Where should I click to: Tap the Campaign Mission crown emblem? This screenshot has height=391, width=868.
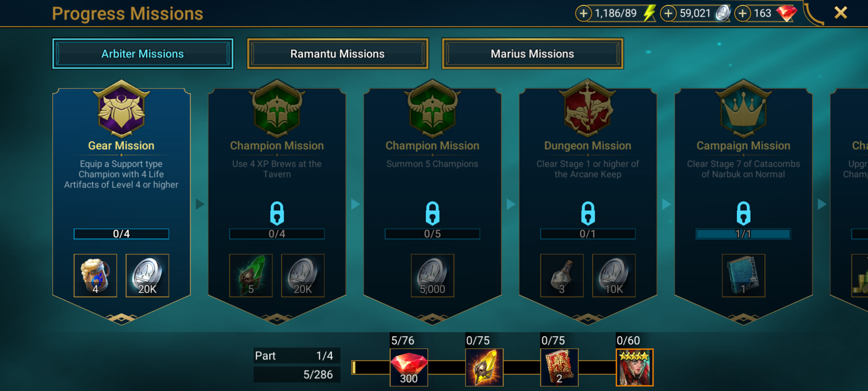pyautogui.click(x=744, y=108)
